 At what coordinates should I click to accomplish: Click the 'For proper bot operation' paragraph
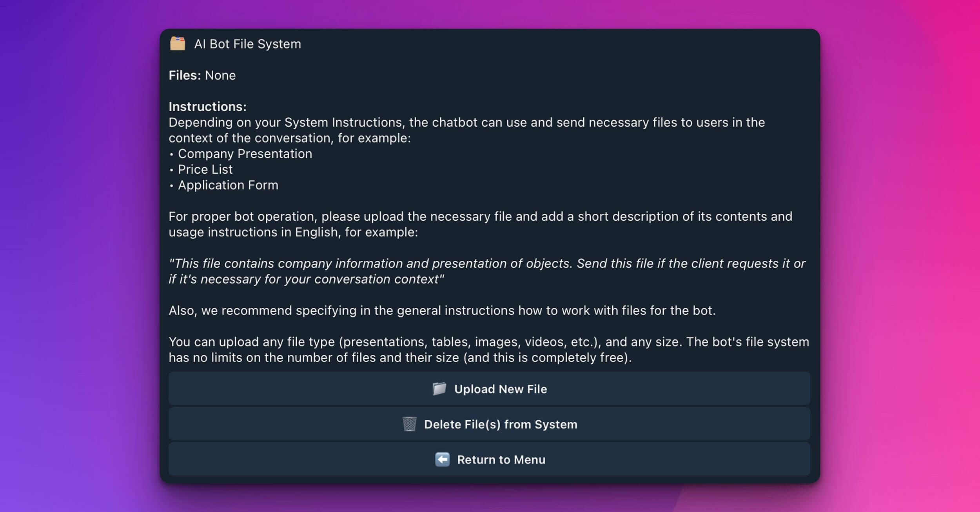tap(480, 224)
